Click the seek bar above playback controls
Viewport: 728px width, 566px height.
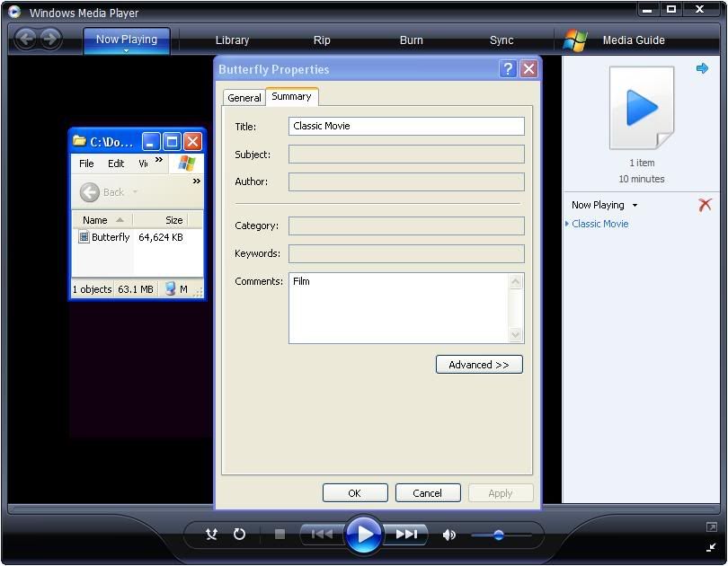pyautogui.click(x=363, y=509)
